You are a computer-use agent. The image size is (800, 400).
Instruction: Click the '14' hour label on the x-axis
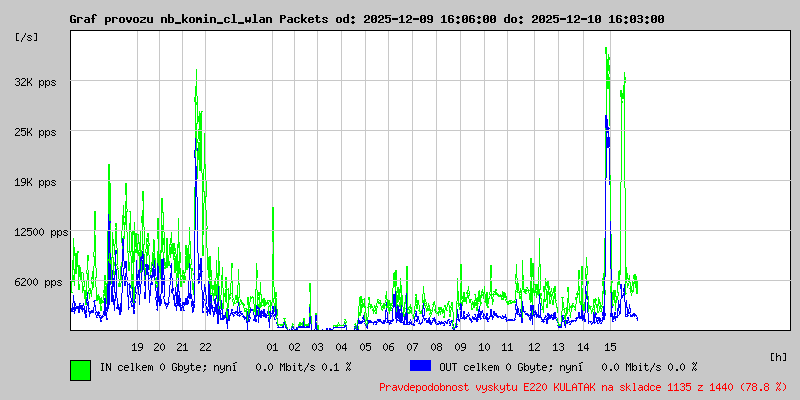tap(583, 347)
